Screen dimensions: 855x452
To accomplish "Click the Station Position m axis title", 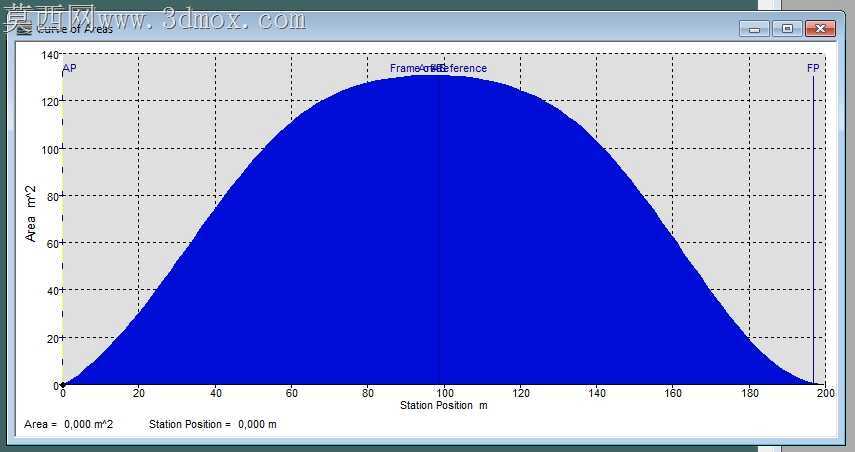I will (444, 405).
